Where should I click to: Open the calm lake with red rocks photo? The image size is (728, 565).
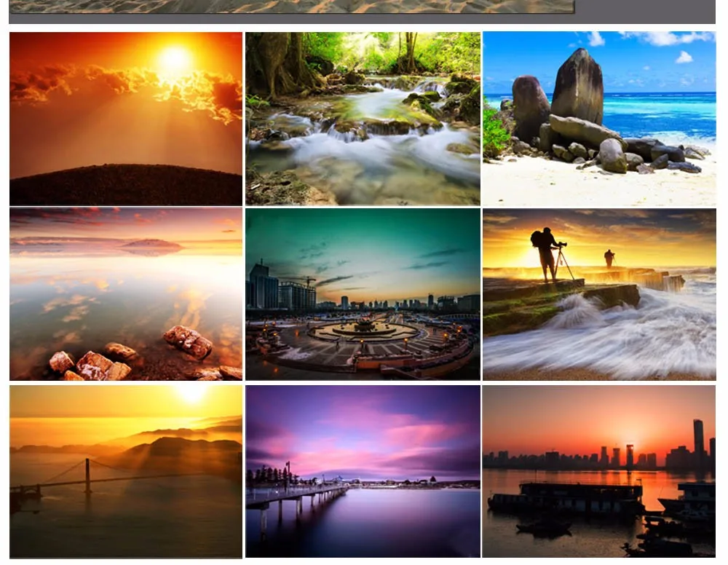click(x=126, y=294)
